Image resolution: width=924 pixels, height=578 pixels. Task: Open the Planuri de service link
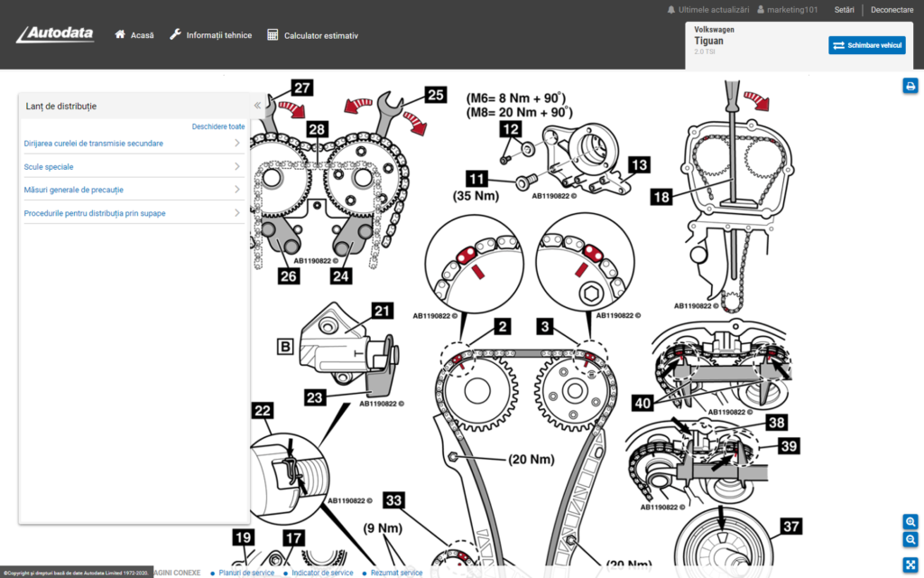click(245, 573)
